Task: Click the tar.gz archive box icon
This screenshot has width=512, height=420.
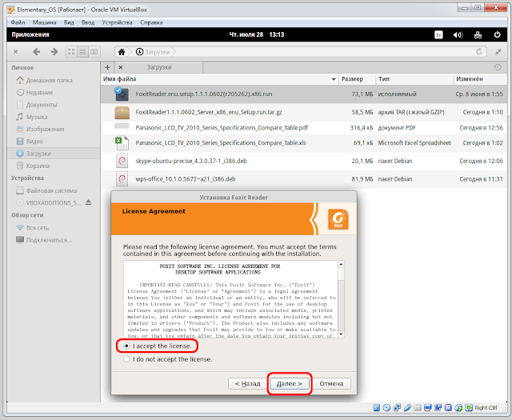Action: click(x=122, y=113)
